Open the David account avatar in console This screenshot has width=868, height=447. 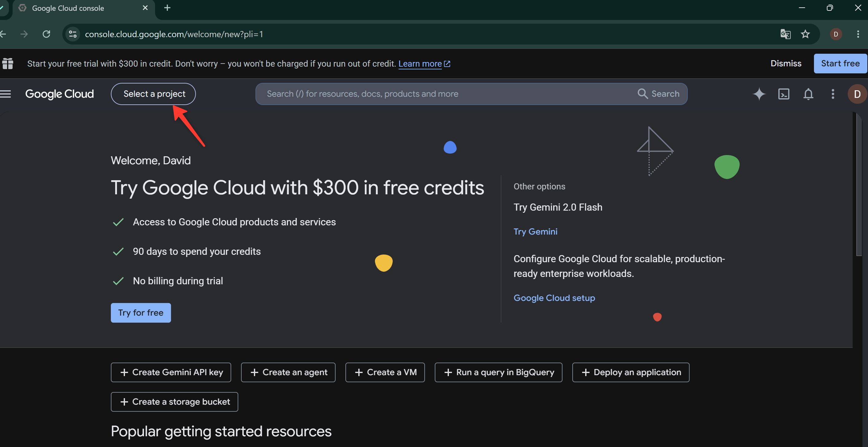857,94
